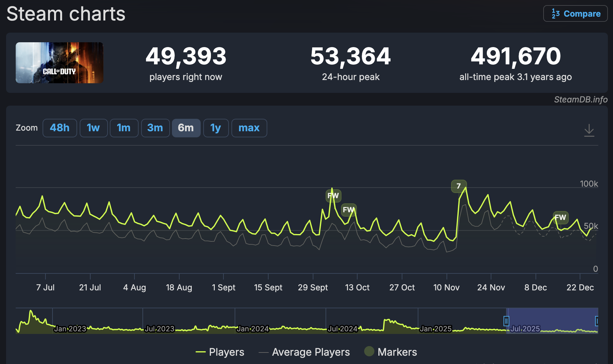613x364 pixels.
Task: Click the SteamDB.info credit link
Action: [x=581, y=100]
